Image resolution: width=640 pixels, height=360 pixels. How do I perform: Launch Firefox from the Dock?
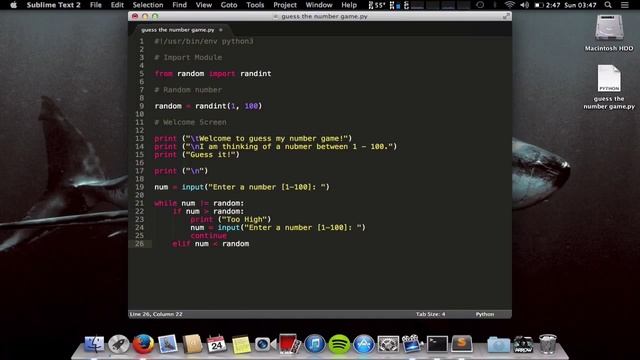tap(143, 344)
